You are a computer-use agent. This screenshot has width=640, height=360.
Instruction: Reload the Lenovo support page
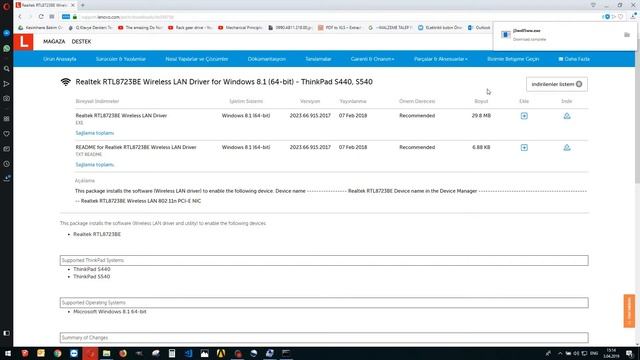[41, 17]
